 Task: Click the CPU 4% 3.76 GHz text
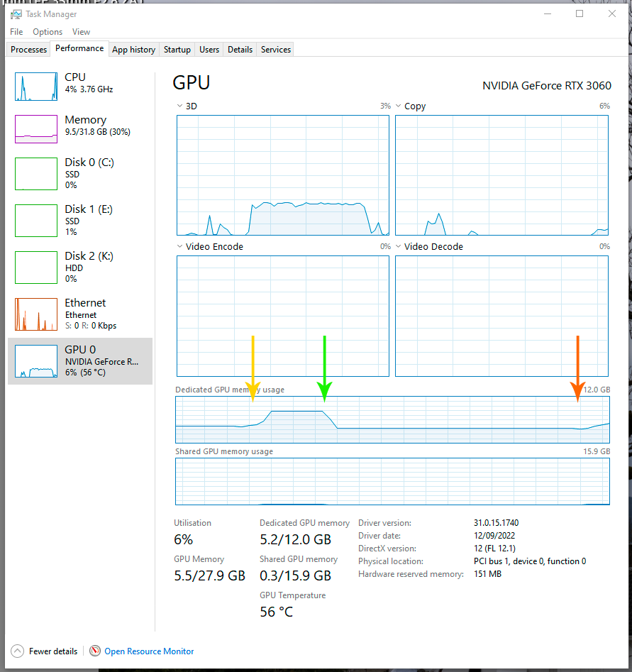(89, 89)
